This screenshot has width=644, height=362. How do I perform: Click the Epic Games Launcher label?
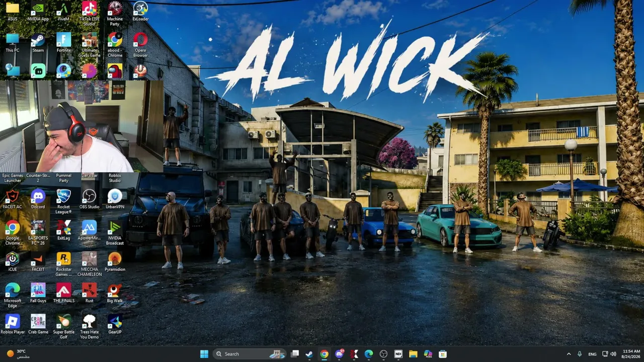click(x=13, y=178)
